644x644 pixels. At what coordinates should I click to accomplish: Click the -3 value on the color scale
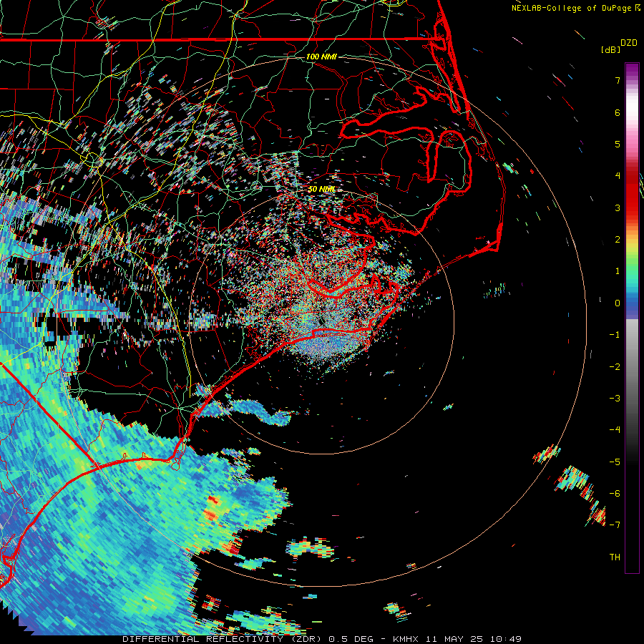[615, 399]
